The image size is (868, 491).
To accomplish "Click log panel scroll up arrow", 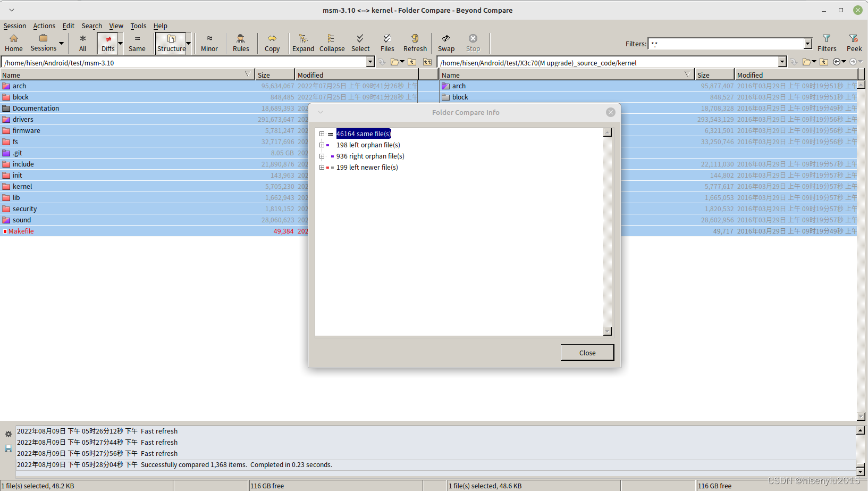I will pyautogui.click(x=861, y=430).
